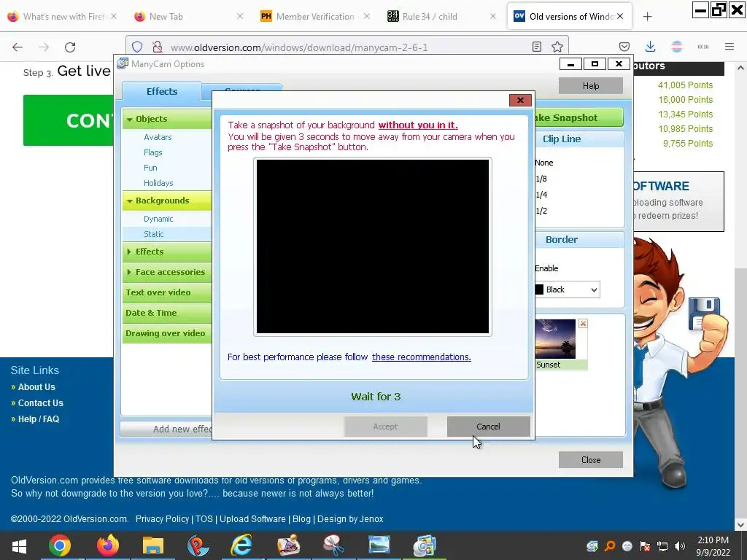Image resolution: width=747 pixels, height=560 pixels.
Task: Collapse the Backgrounds category
Action: (x=130, y=201)
